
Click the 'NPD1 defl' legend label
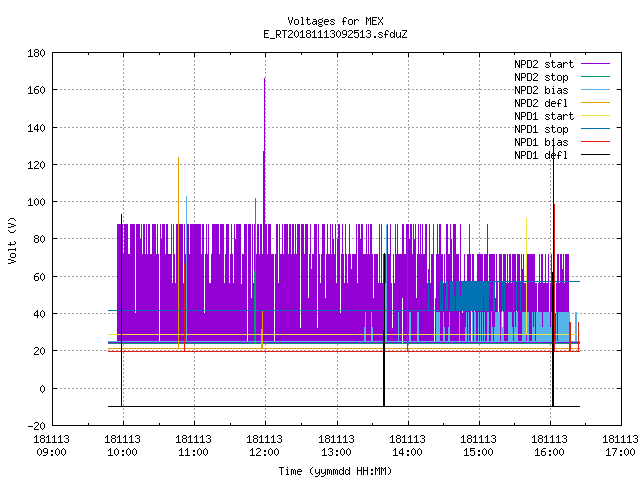(541, 156)
